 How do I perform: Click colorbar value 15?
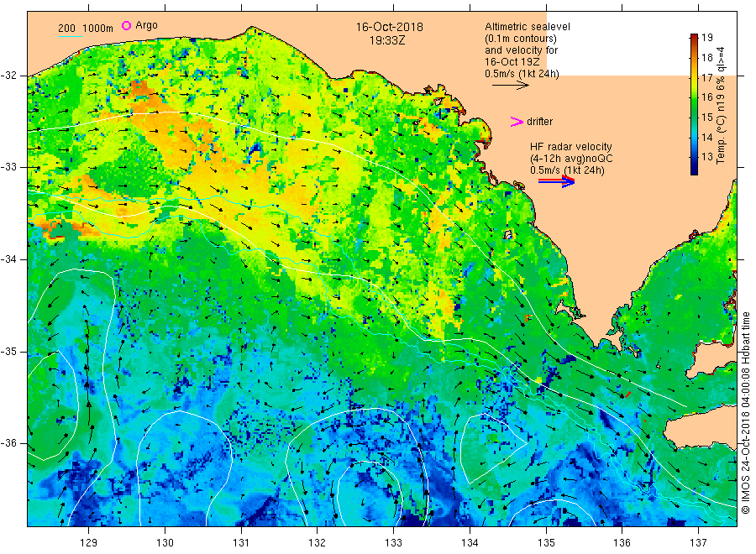tap(706, 117)
